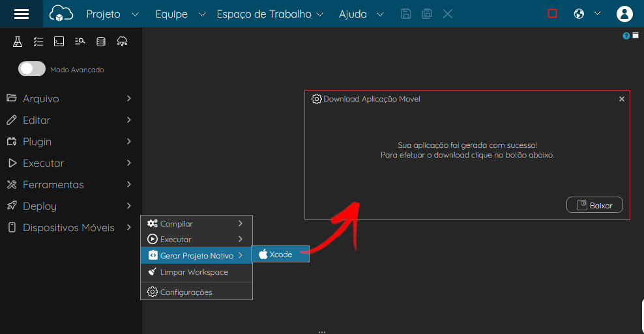This screenshot has width=644, height=334.
Task: Open the cloud services icon in sidebar
Action: point(122,42)
